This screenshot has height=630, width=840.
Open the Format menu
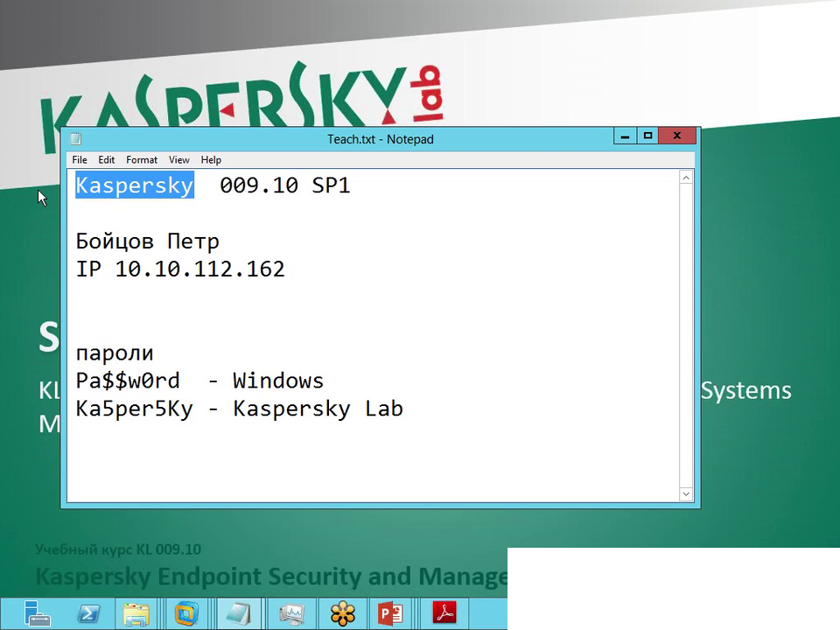[142, 159]
